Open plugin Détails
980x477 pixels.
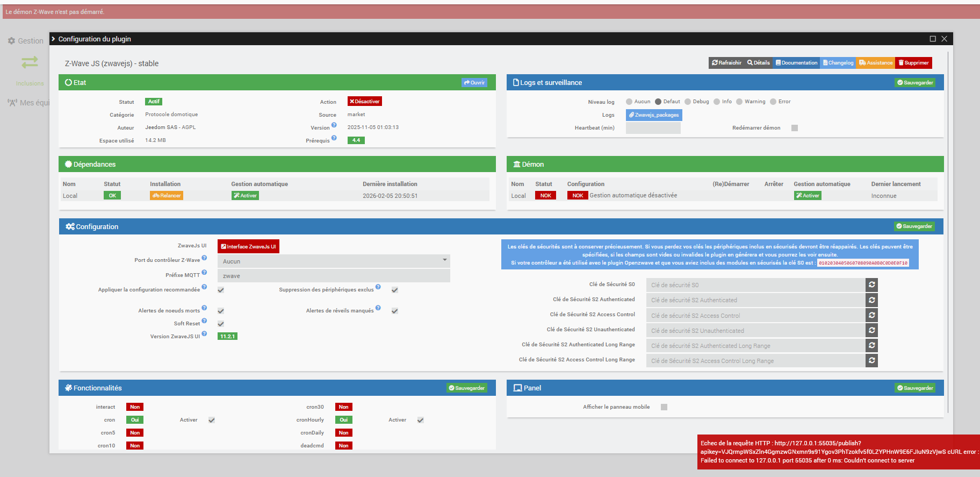pos(759,63)
